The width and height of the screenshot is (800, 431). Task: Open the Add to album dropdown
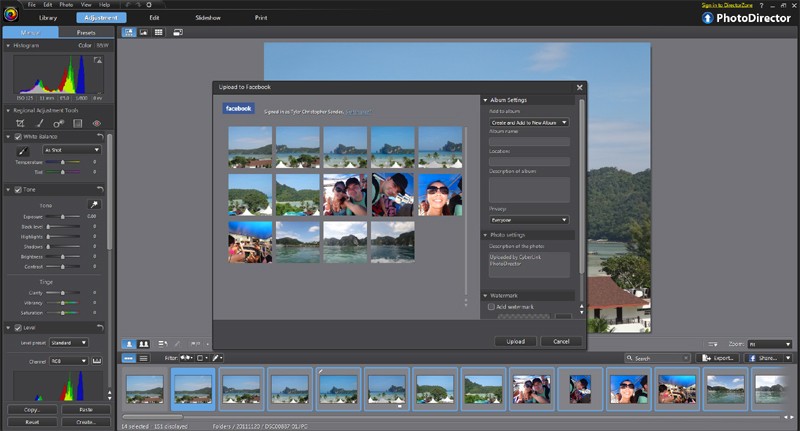click(529, 122)
